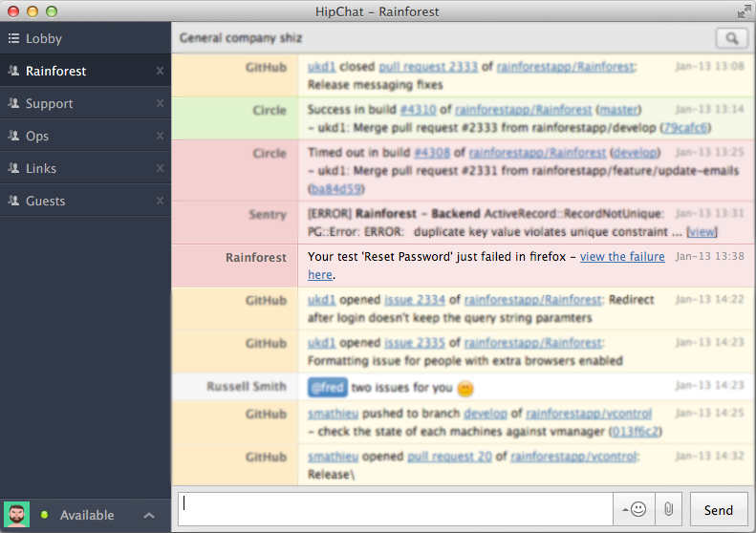This screenshot has width=756, height=533.
Task: Click the Sentry error 'view' link
Action: pyautogui.click(x=702, y=232)
